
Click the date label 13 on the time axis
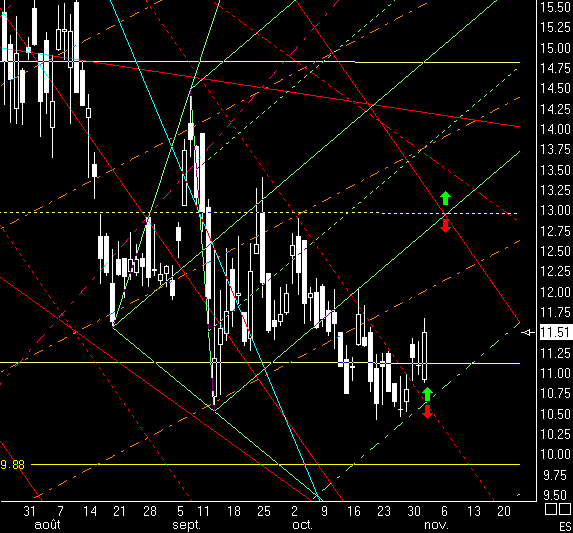click(474, 511)
